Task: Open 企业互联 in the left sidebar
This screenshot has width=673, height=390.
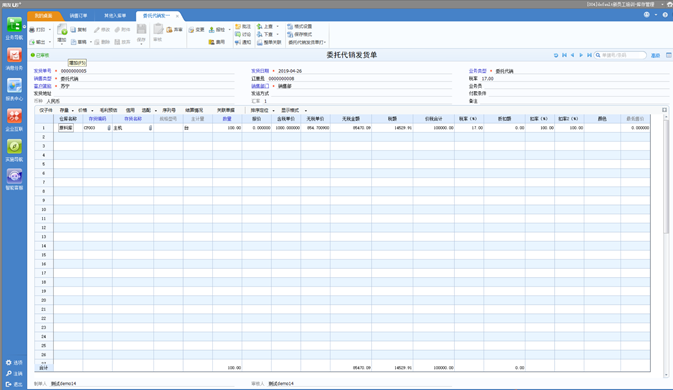Action: (x=14, y=120)
